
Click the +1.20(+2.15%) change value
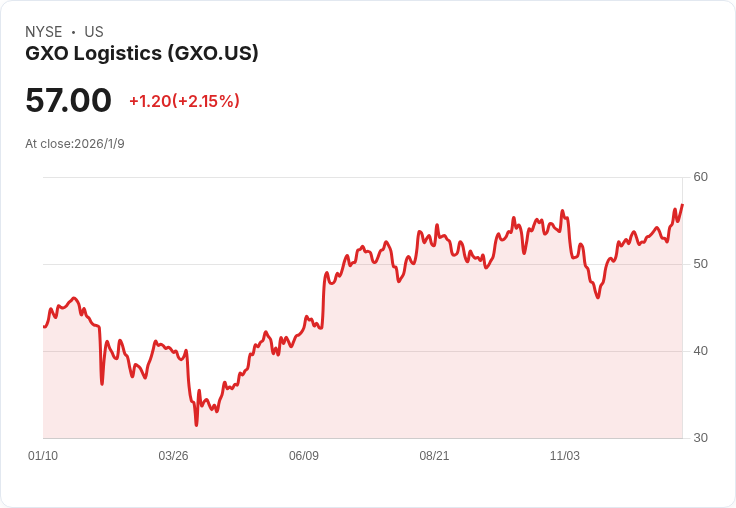click(x=184, y=101)
